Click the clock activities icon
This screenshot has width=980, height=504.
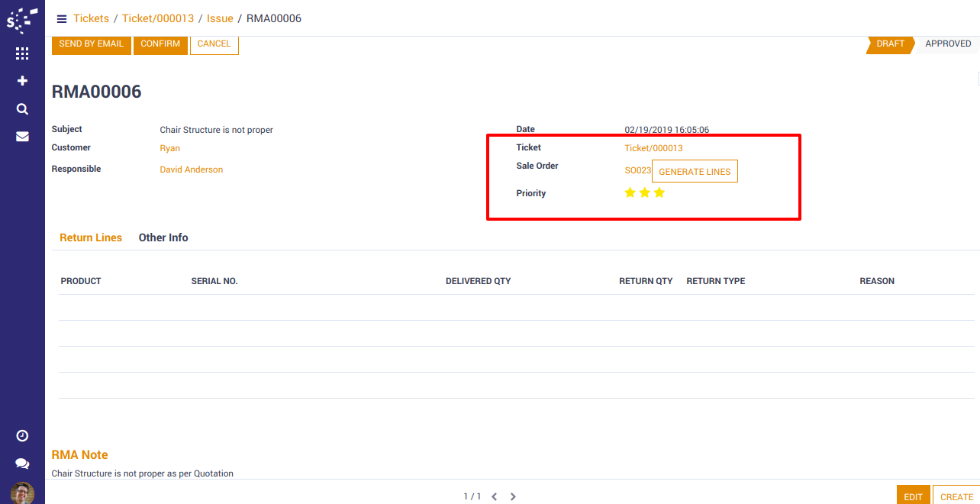point(22,435)
